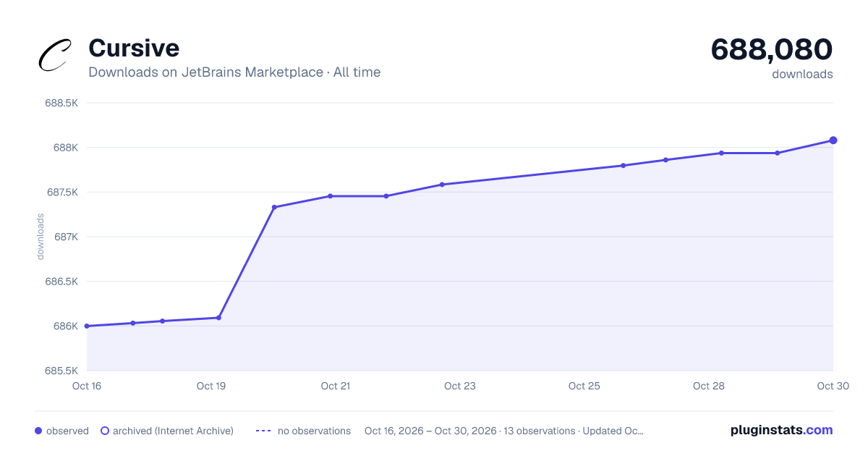The width and height of the screenshot is (868, 456).
Task: Click the 688K y-axis label
Action: click(x=65, y=148)
